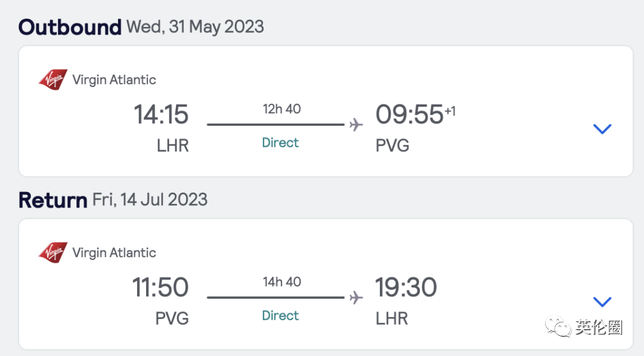
Task: Expand the outbound flight details chevron
Action: (602, 129)
